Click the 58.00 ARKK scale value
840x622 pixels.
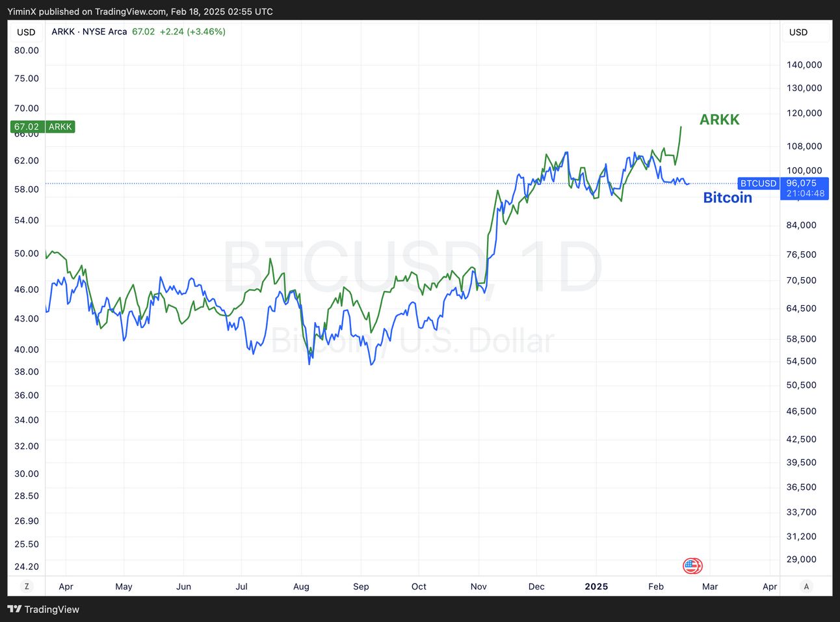[x=27, y=189]
